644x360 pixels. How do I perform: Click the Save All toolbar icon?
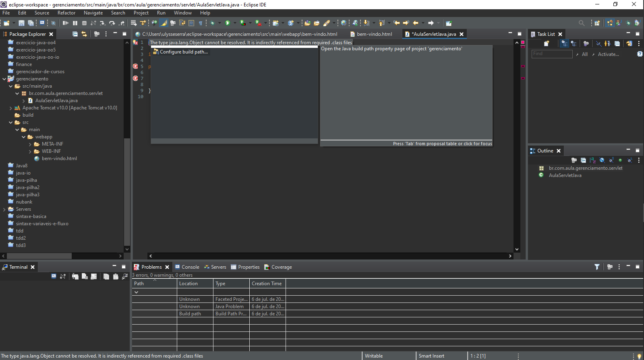[31, 23]
